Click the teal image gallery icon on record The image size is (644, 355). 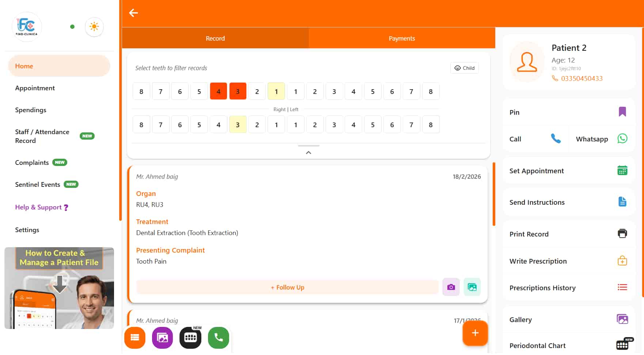point(472,287)
